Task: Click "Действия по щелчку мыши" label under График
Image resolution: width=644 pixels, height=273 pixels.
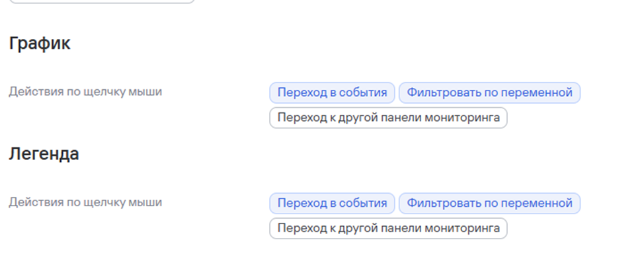Action: pos(85,92)
